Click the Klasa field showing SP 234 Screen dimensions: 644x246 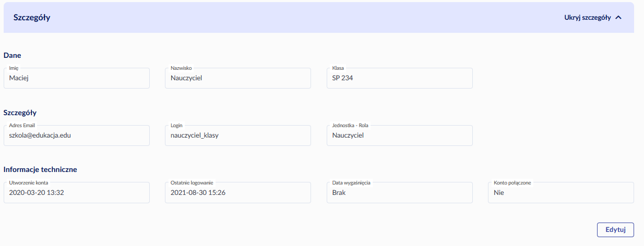[x=399, y=78]
